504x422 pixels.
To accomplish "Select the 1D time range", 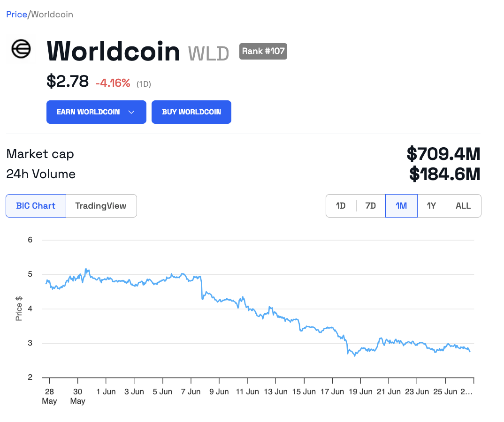I will pyautogui.click(x=341, y=206).
